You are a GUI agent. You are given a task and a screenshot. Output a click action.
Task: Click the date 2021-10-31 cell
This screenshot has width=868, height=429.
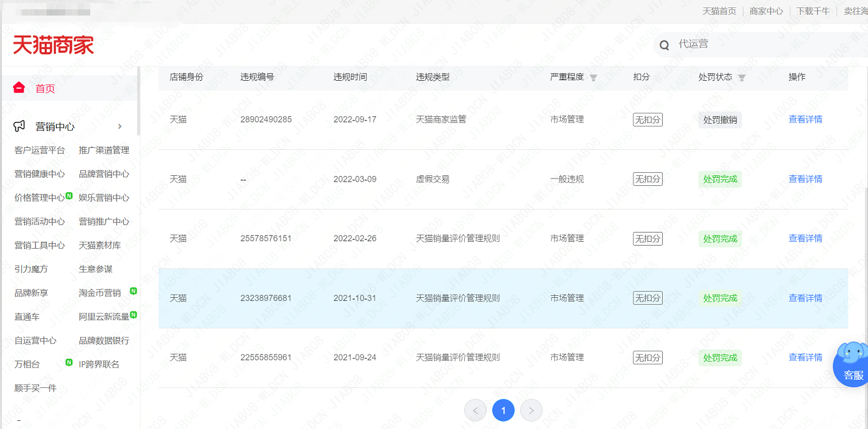click(355, 298)
